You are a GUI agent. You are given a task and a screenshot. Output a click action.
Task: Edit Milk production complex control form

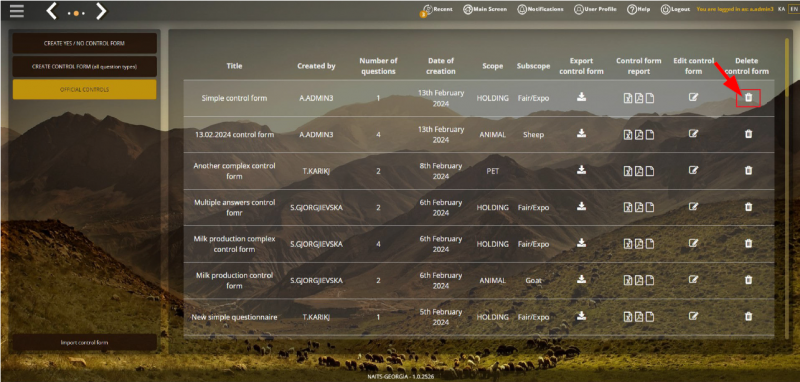(693, 243)
